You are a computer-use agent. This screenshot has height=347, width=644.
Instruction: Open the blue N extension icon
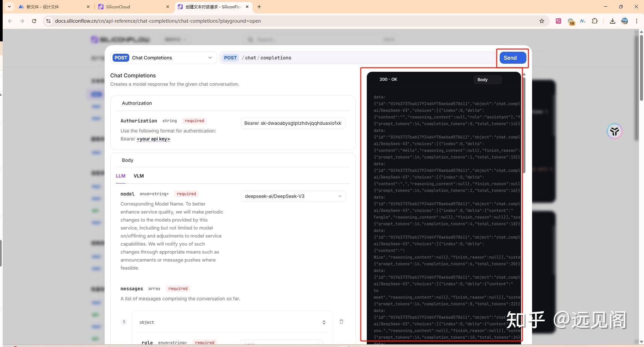583,21
